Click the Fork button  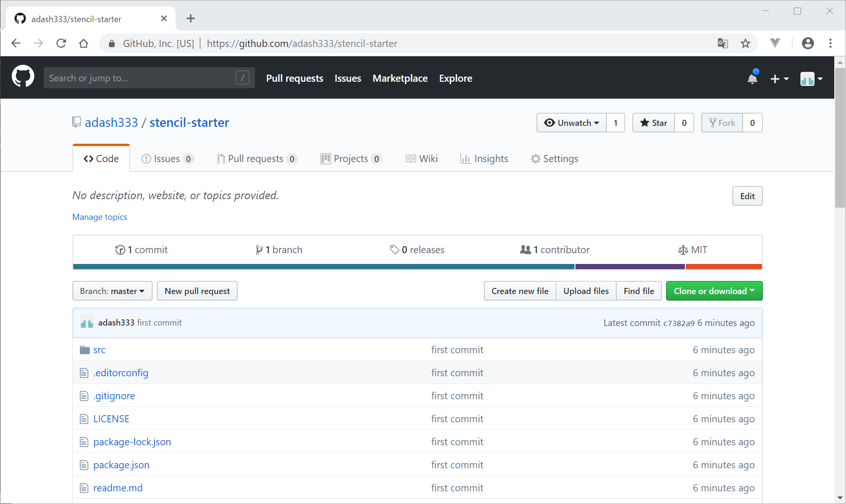722,123
